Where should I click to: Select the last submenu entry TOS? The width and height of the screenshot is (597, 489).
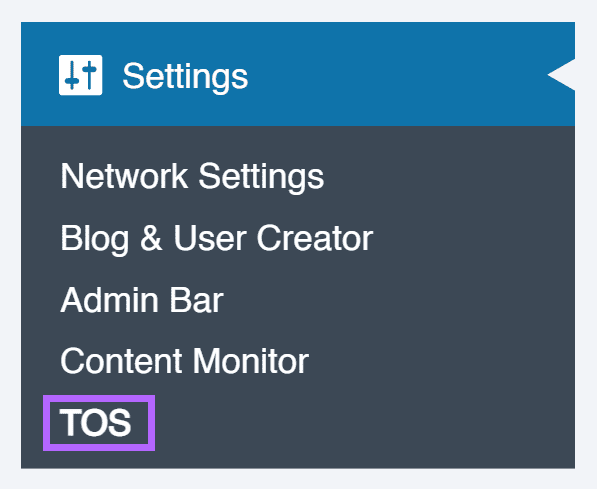click(96, 422)
